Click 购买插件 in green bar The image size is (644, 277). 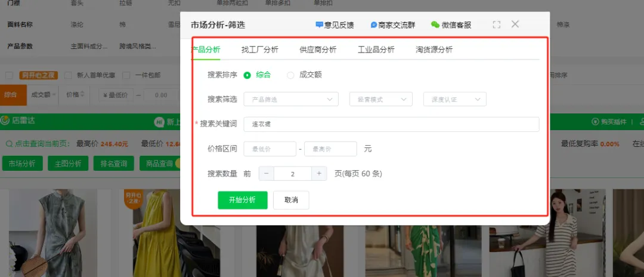point(609,122)
